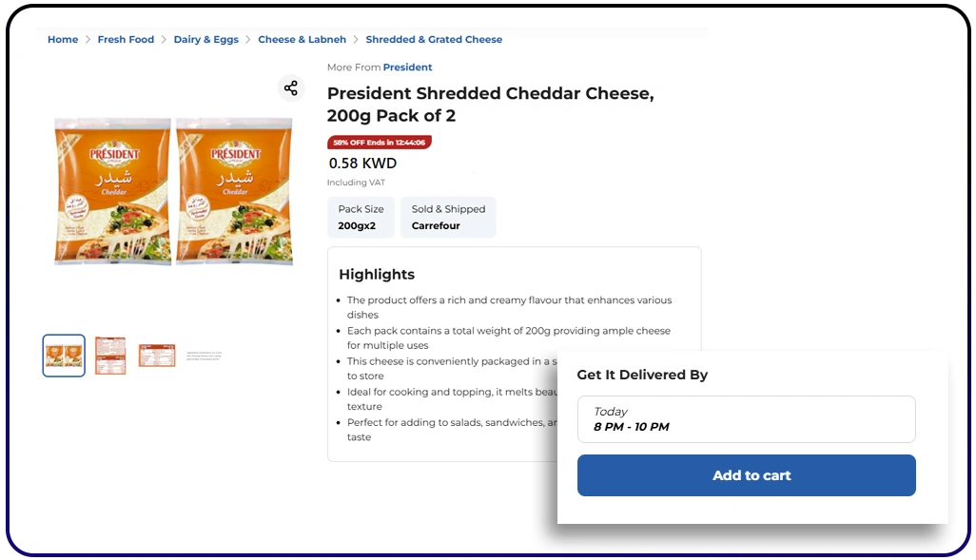Click the chevron after Home breadcrumb
This screenshot has height=560, width=976.
point(86,40)
